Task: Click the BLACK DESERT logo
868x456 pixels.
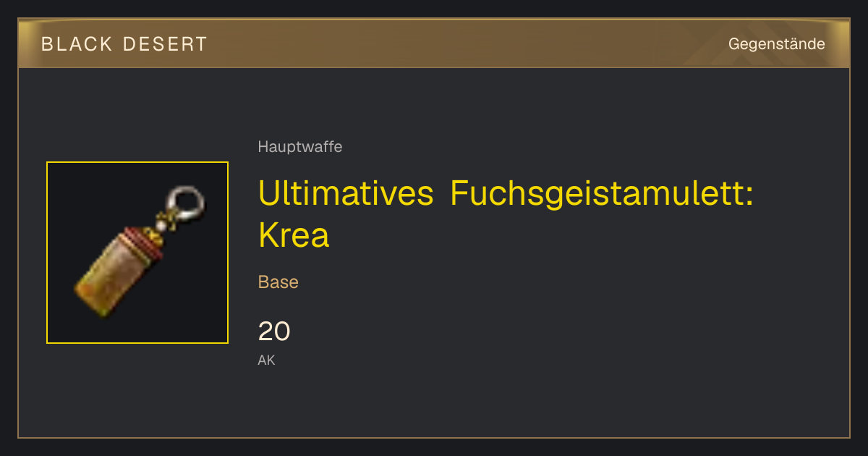Action: coord(124,44)
